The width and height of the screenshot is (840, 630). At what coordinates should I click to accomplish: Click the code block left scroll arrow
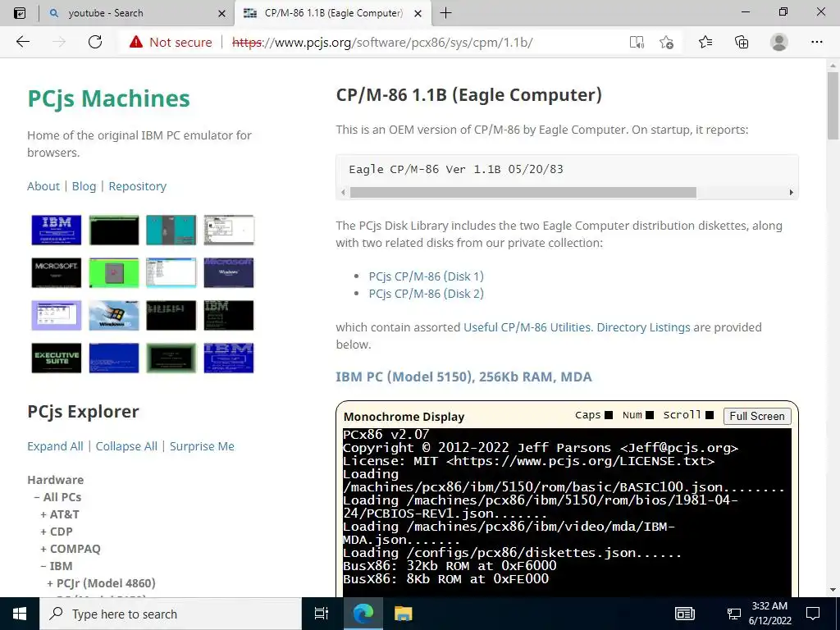coord(344,192)
